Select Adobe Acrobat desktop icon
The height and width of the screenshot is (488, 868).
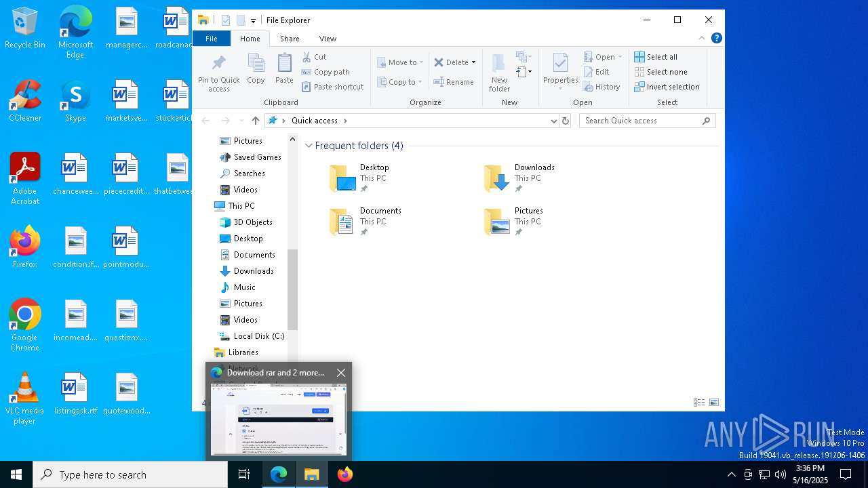[x=25, y=179]
